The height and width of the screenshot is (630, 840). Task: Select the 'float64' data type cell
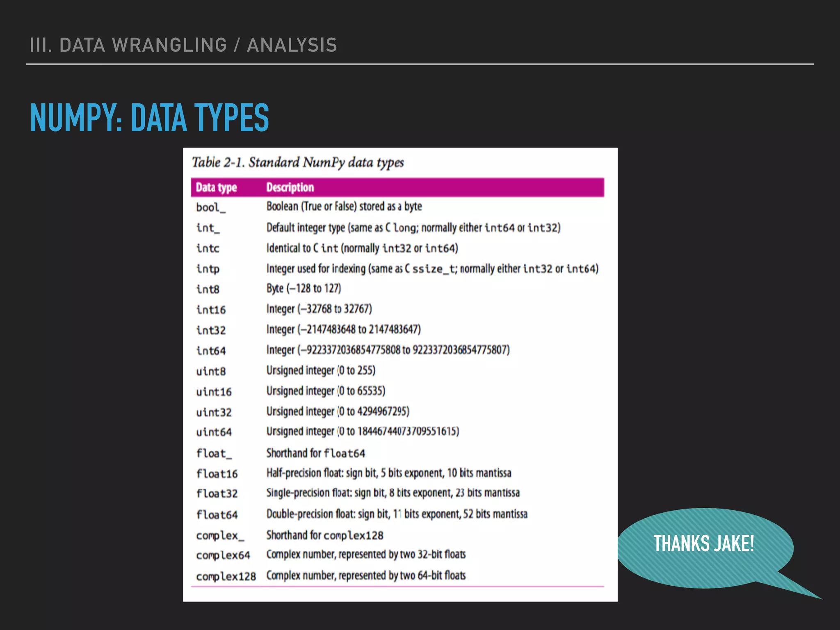coord(217,515)
